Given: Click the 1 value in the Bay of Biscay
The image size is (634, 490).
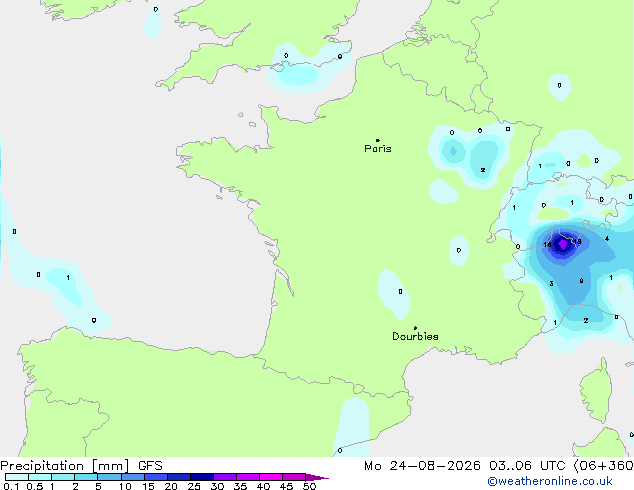Looking at the screenshot, I should click(68, 277).
